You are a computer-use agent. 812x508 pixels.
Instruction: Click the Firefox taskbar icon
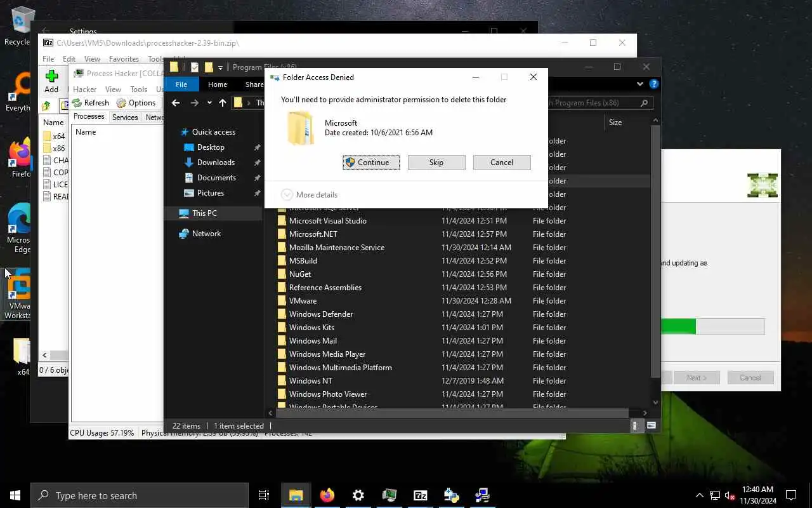click(327, 495)
